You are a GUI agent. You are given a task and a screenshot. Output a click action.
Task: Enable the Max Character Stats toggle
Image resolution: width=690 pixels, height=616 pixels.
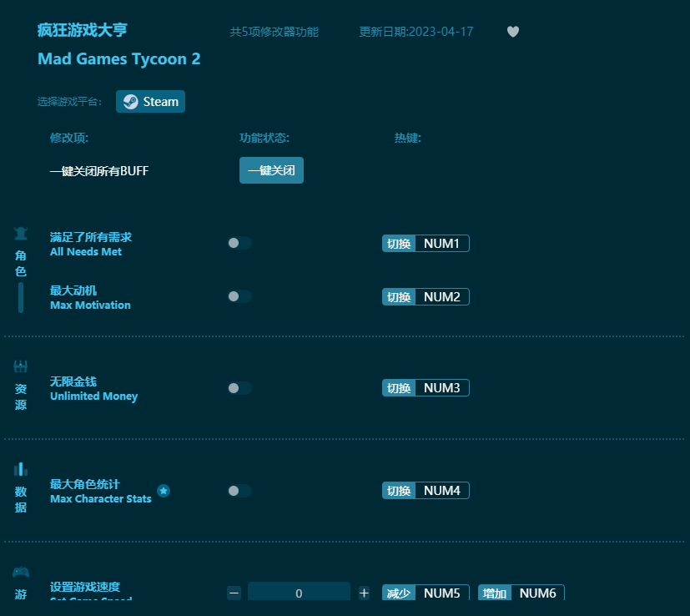tap(239, 490)
